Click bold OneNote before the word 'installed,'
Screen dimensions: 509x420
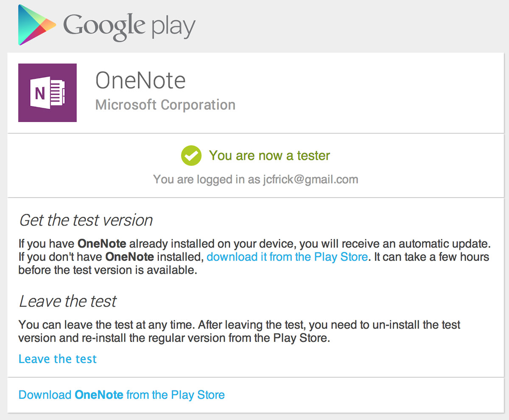click(129, 257)
